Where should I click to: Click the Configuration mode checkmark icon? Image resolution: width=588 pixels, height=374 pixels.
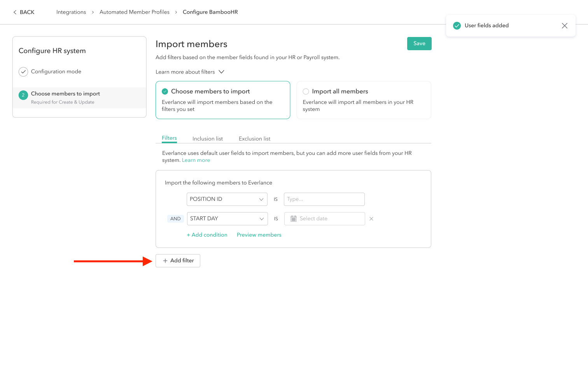[x=23, y=72]
